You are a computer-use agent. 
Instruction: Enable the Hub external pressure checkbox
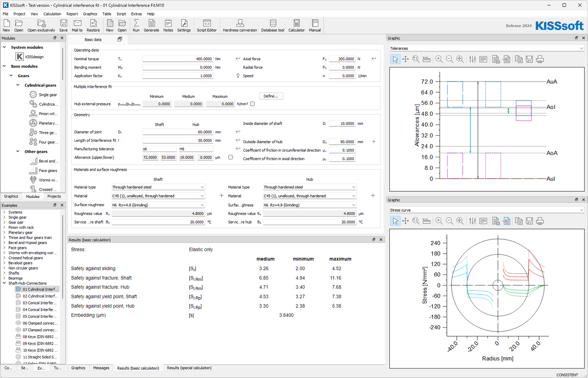[252, 104]
